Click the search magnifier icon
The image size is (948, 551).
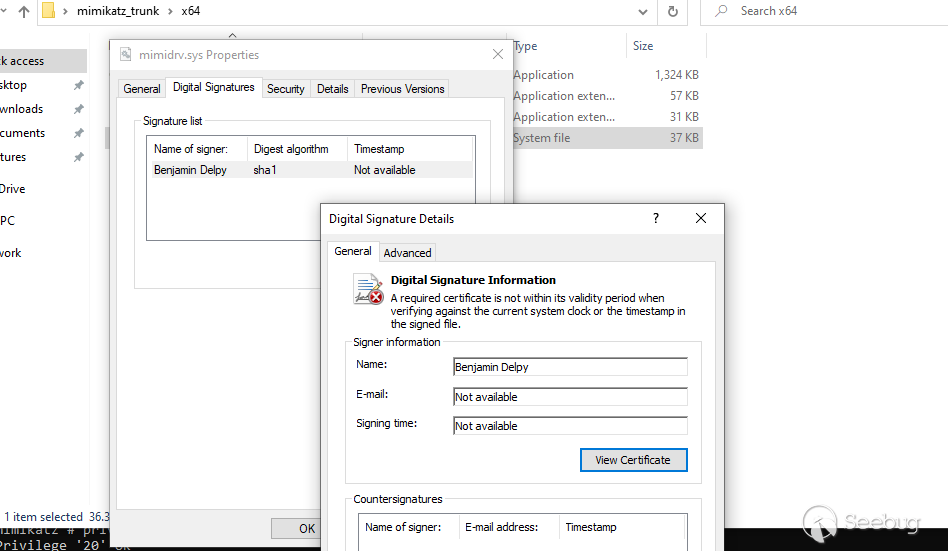(x=721, y=11)
